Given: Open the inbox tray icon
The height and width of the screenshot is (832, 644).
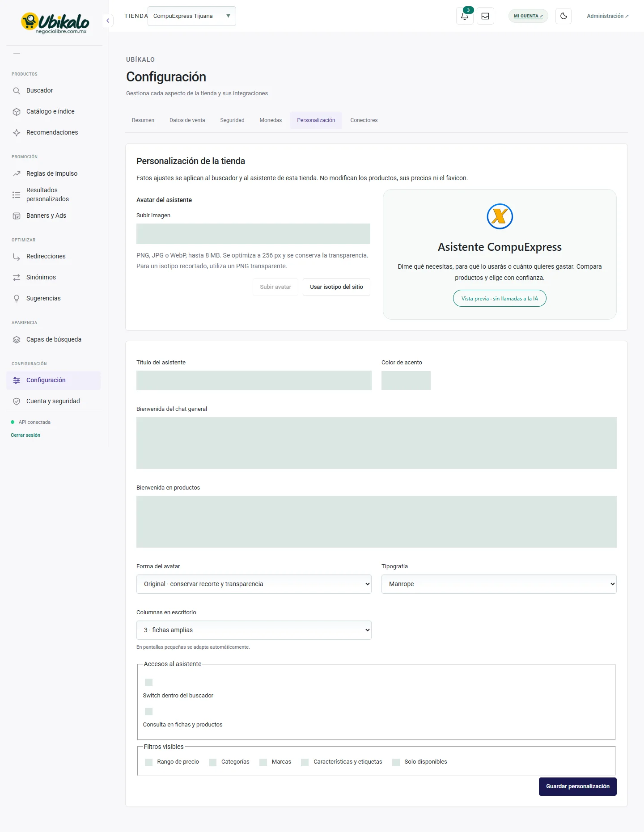Looking at the screenshot, I should (485, 16).
